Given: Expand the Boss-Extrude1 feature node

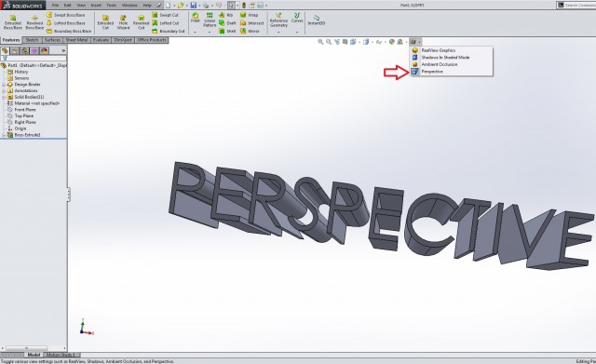Looking at the screenshot, I should [x=4, y=135].
